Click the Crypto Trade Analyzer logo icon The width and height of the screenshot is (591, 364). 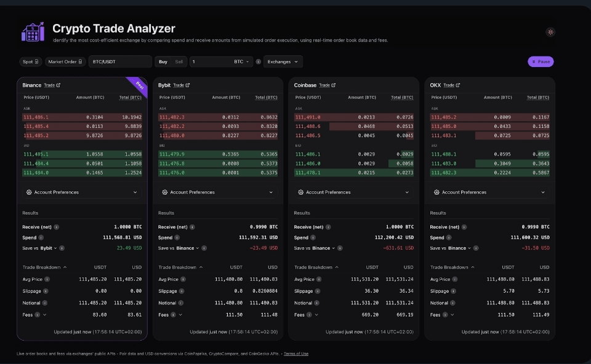click(33, 32)
